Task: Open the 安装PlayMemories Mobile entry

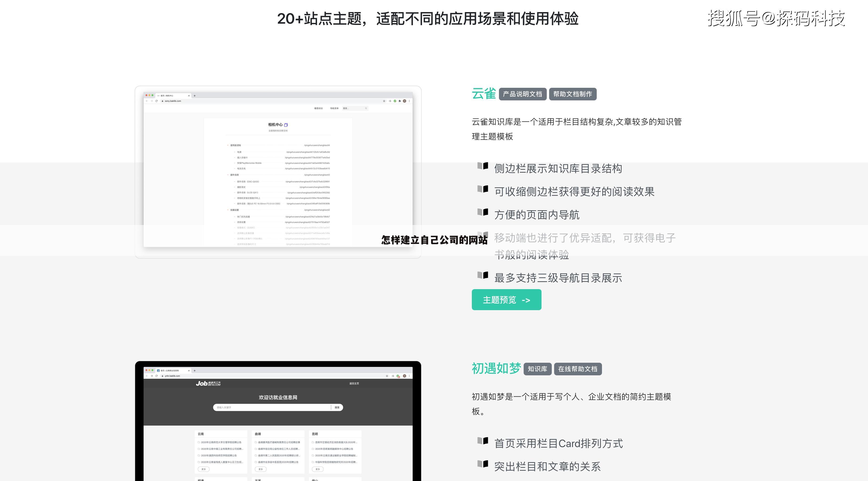Action: (x=249, y=163)
